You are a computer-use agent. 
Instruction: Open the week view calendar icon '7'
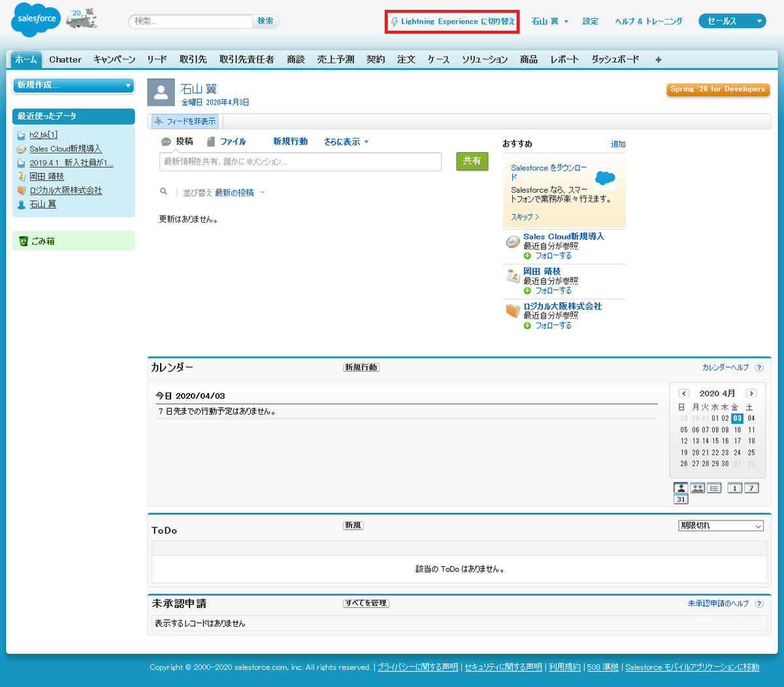[x=751, y=488]
